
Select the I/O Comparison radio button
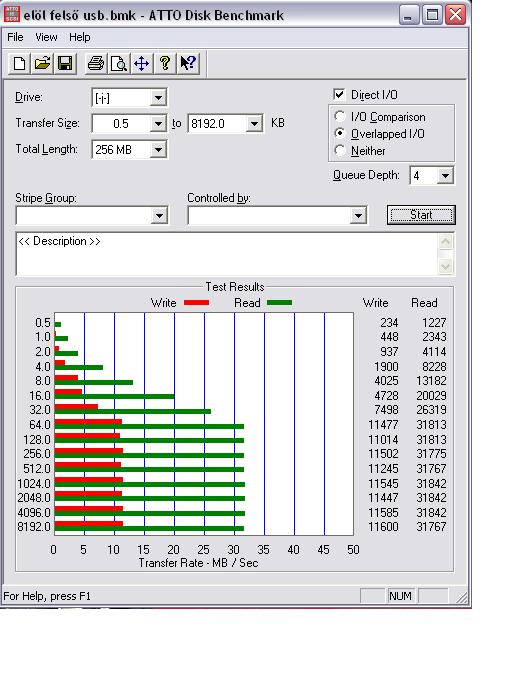(340, 117)
